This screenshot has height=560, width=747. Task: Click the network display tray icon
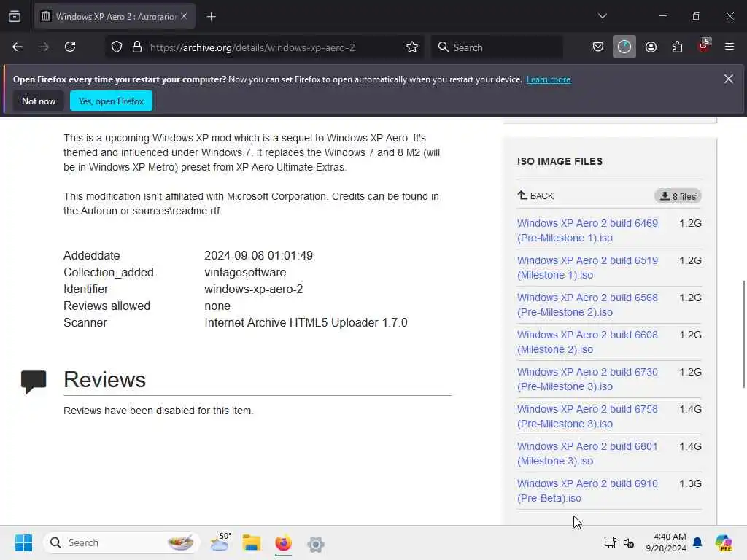pyautogui.click(x=611, y=542)
